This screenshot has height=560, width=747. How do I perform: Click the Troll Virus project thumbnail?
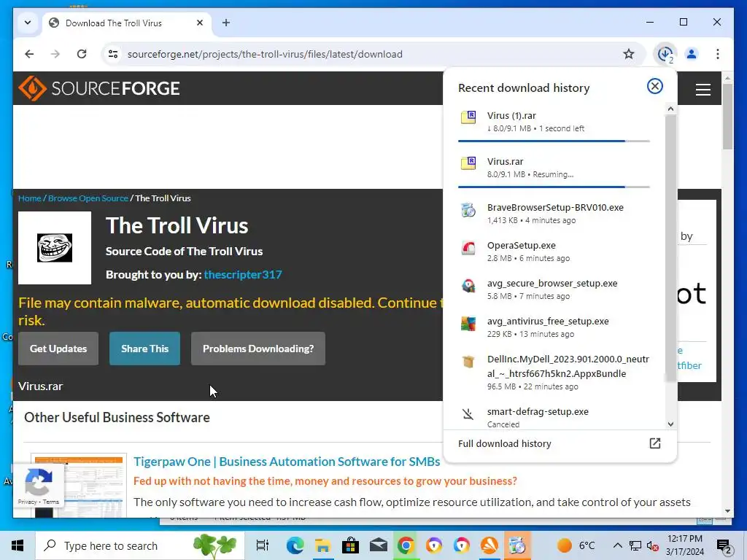[55, 248]
